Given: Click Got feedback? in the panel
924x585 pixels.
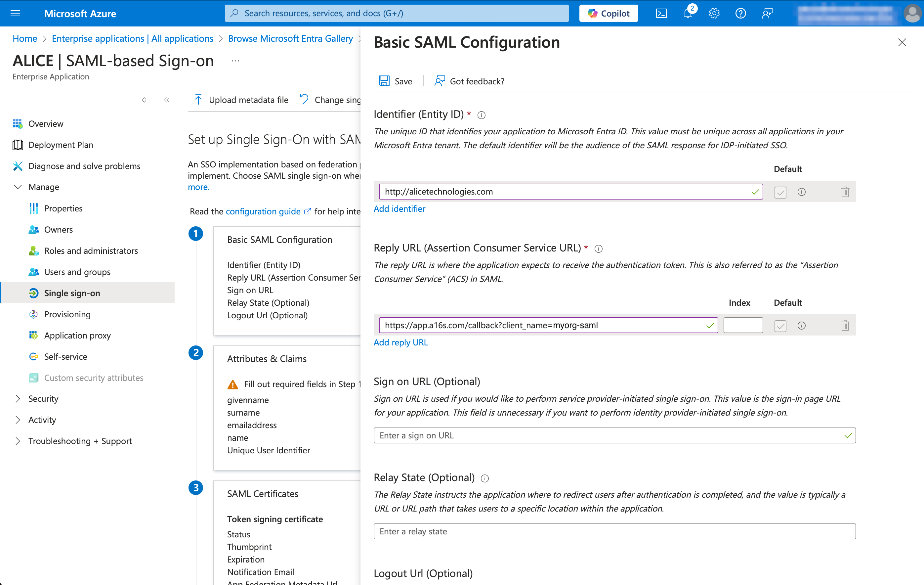Looking at the screenshot, I should point(469,81).
